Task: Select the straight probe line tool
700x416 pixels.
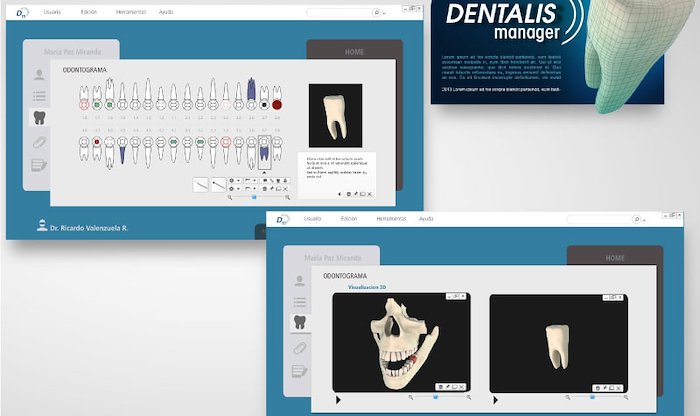Action: [x=218, y=185]
